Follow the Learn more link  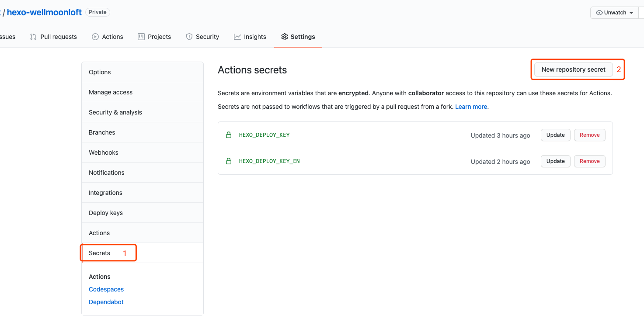(471, 107)
